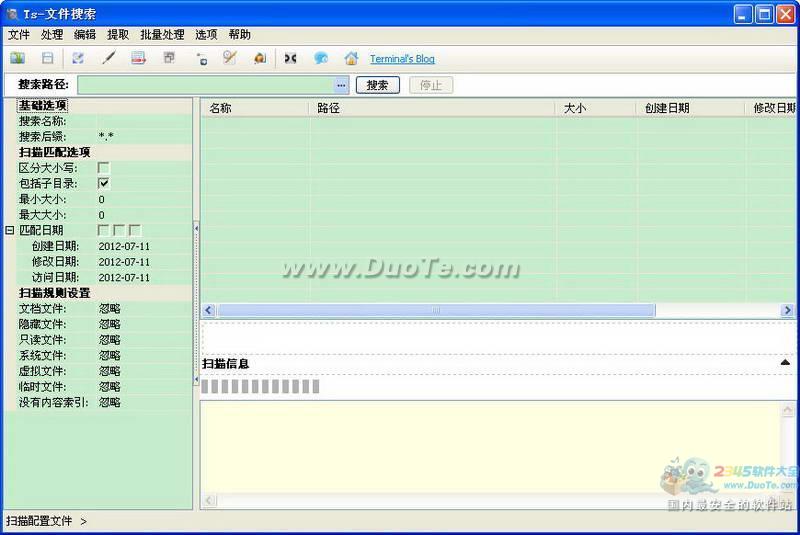Click the blue edit-note toolbar icon
Viewport: 800px width, 535px height.
pyautogui.click(x=78, y=58)
